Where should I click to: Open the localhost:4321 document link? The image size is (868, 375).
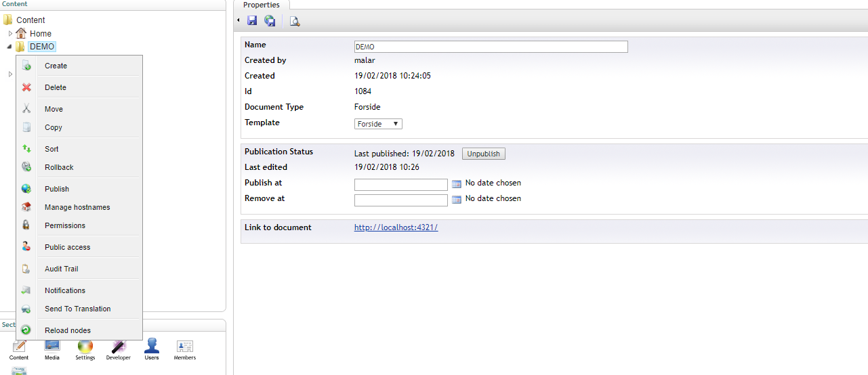396,227
